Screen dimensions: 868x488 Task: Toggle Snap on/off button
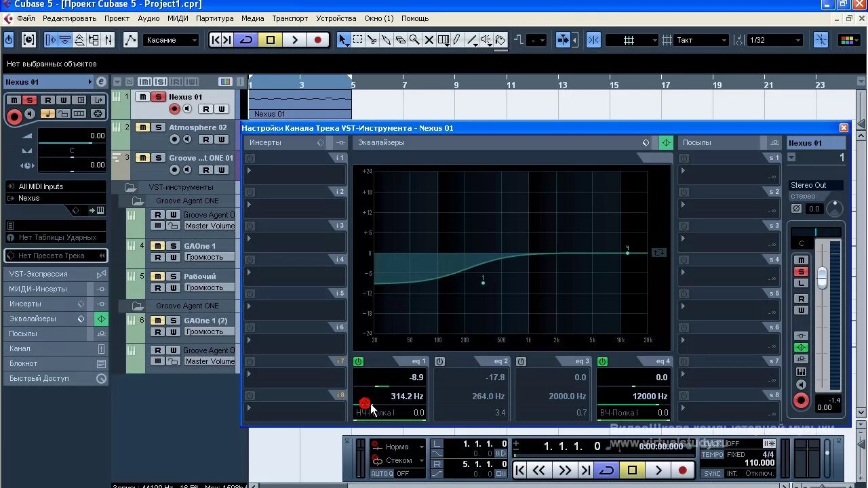(593, 40)
